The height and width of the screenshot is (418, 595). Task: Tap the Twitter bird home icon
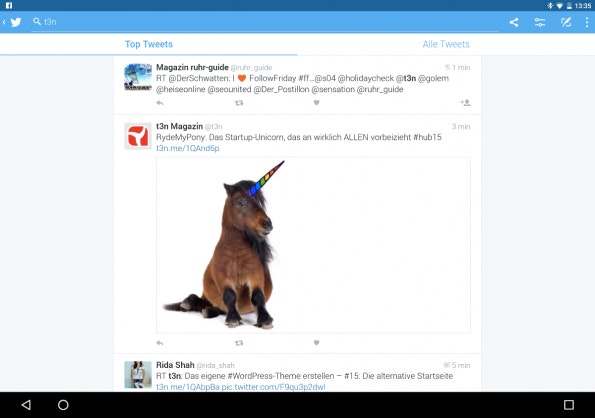(16, 22)
